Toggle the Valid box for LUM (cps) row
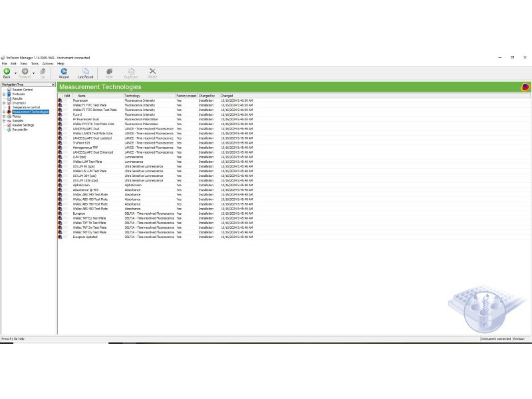The height and width of the screenshot is (399, 532). [66, 157]
